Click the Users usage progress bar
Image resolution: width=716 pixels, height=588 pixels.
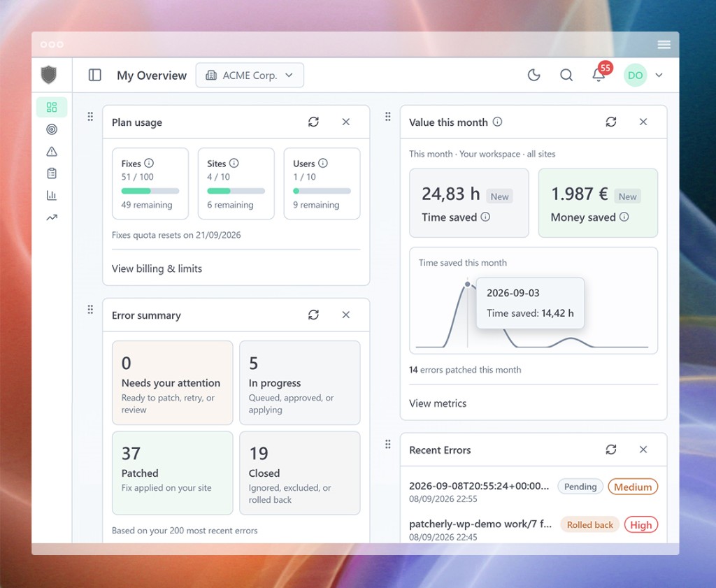coord(322,191)
